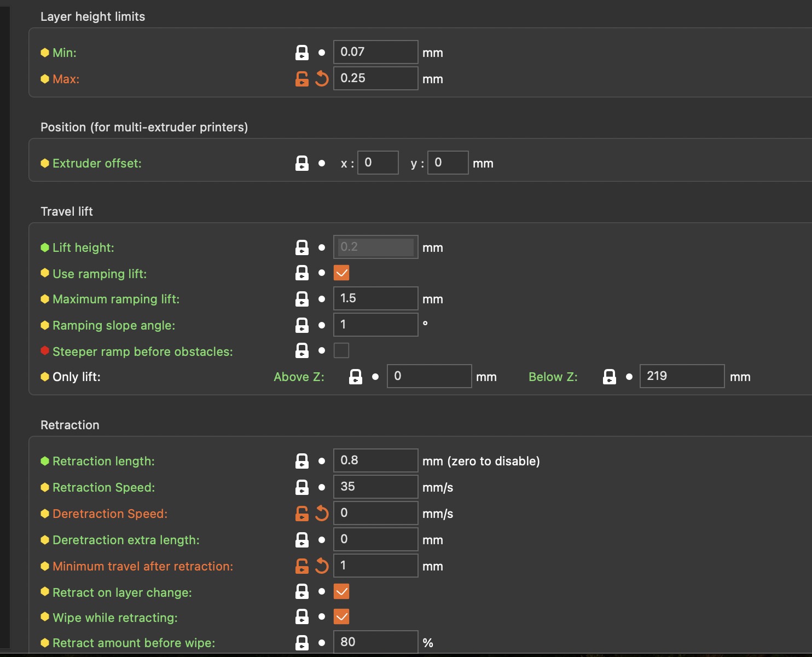Click the lock icon for Min layer height
The height and width of the screenshot is (657, 812).
click(302, 53)
